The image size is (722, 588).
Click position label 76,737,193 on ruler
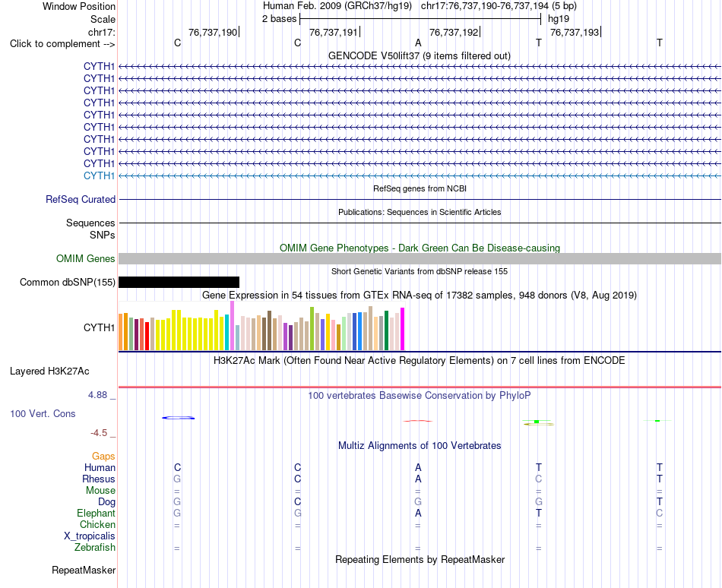(575, 32)
